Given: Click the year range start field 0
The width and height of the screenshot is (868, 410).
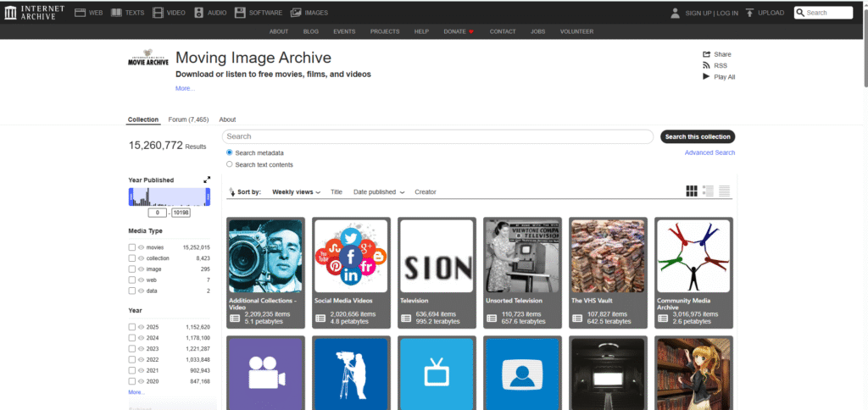Looking at the screenshot, I should [157, 213].
